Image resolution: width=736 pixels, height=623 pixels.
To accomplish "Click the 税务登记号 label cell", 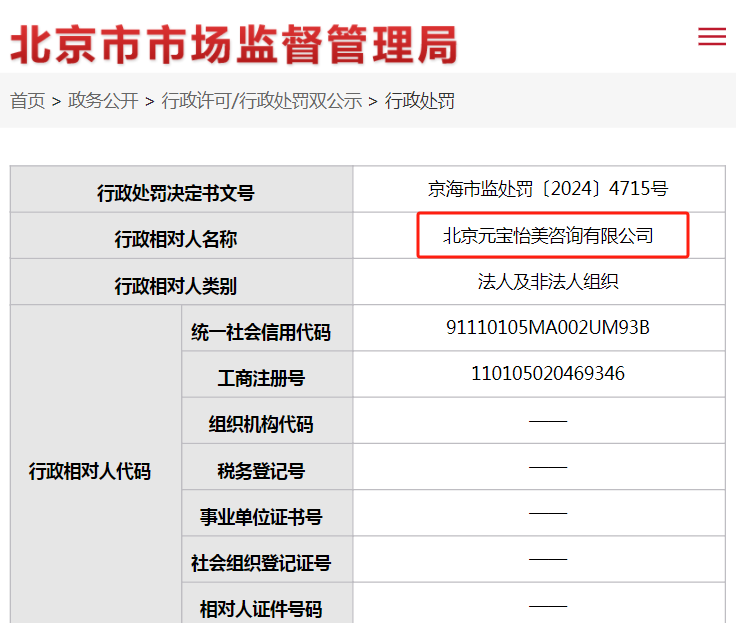I will pyautogui.click(x=261, y=471).
